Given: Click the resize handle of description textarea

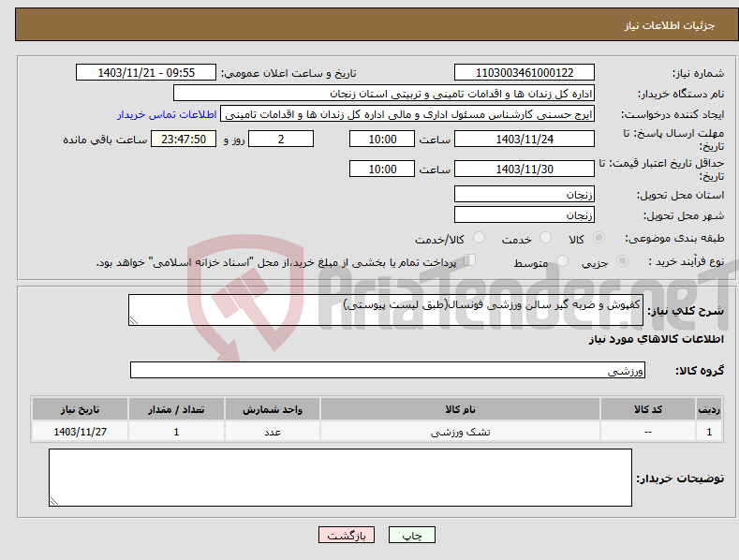Looking at the screenshot, I should pos(134,320).
